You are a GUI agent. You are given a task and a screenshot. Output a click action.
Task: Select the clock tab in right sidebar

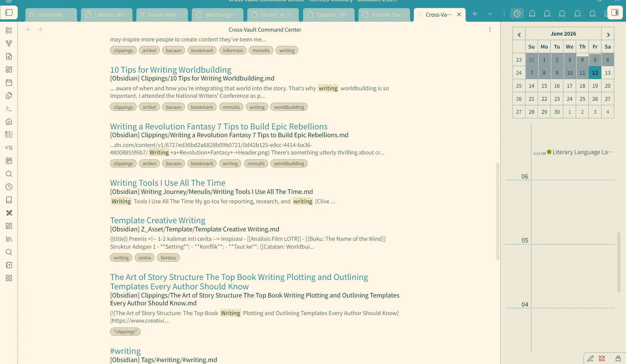point(517,14)
